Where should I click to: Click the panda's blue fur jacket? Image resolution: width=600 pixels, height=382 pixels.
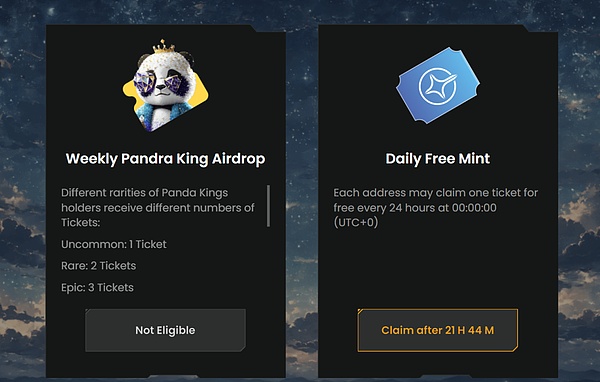[x=165, y=113]
